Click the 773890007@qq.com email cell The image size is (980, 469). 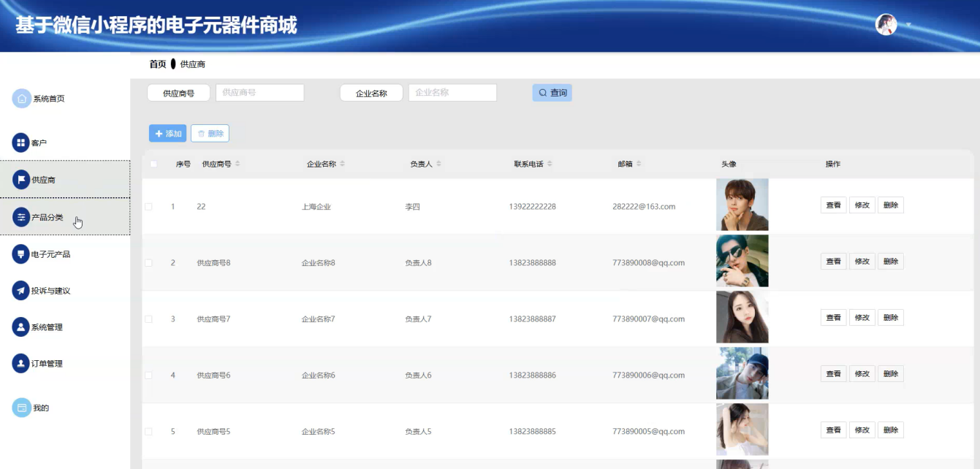pos(648,319)
